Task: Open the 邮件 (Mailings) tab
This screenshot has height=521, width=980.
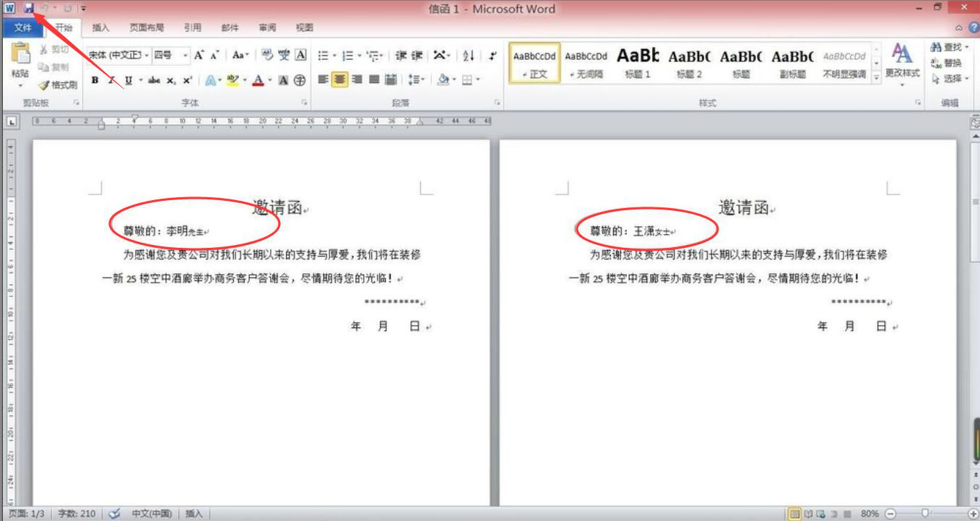Action: (x=230, y=27)
